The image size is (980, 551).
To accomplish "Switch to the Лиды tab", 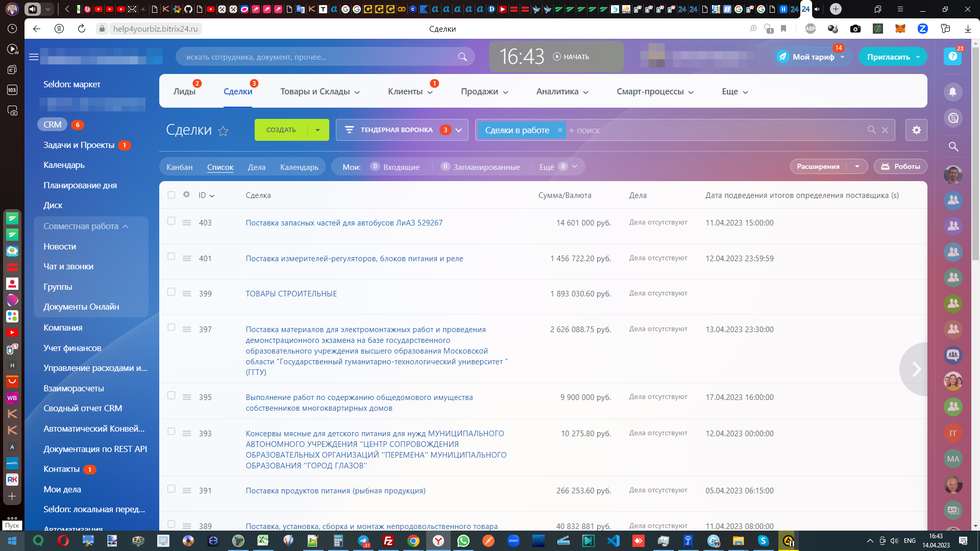I will pyautogui.click(x=184, y=92).
